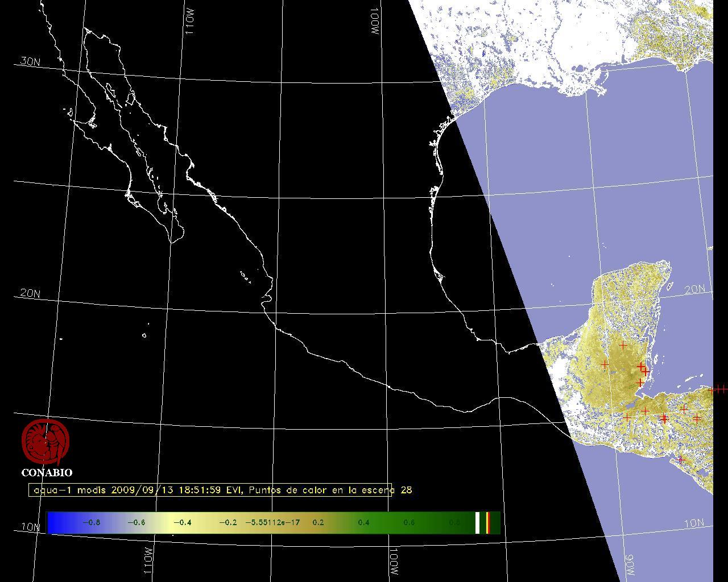Select the southernmost red hotspot cross near the coast

pyautogui.click(x=680, y=460)
